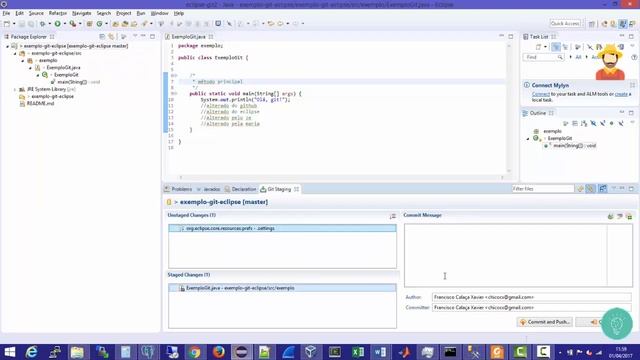Click the New Task icon in Task List
The height and width of the screenshot is (360, 640).
539,47
